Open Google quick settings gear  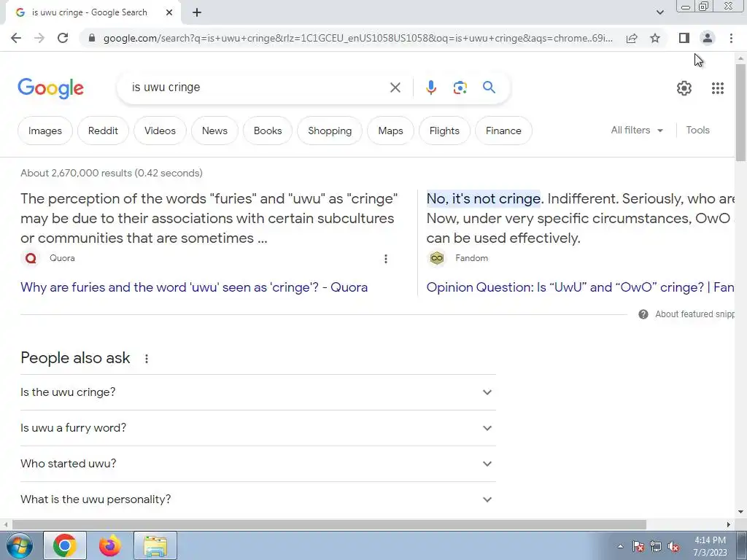(684, 88)
